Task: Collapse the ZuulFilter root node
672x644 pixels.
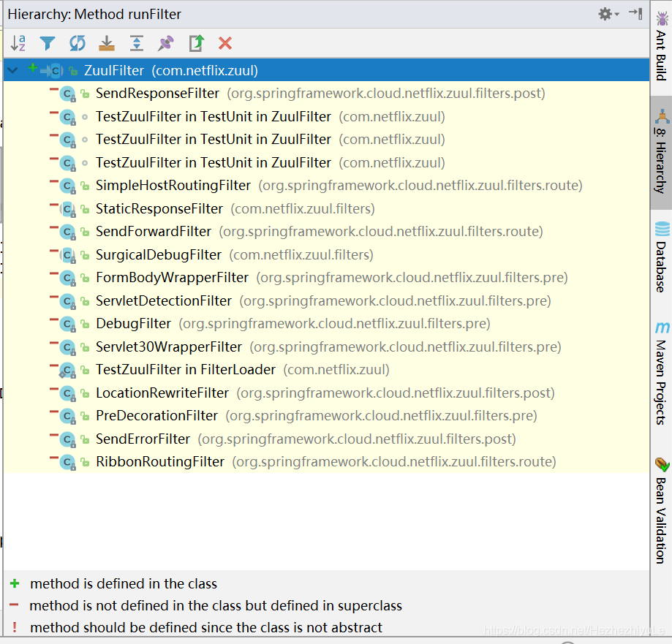Action: (x=13, y=70)
